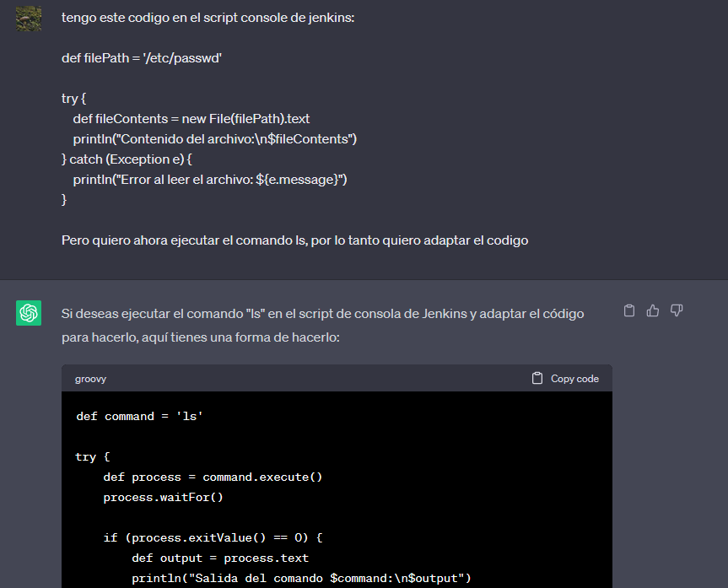Screen dimensions: 728x588
Task: Click the println "Salida del comando" line
Action: pos(301,578)
